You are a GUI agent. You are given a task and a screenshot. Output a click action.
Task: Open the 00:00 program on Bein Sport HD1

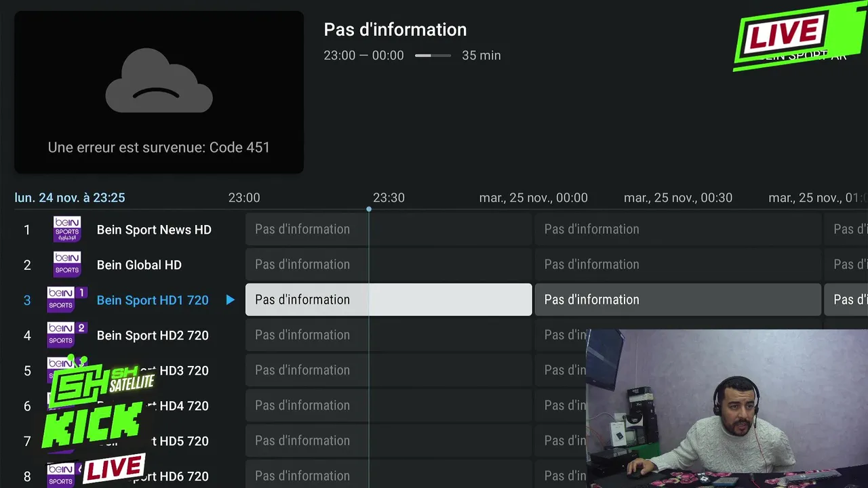click(678, 300)
